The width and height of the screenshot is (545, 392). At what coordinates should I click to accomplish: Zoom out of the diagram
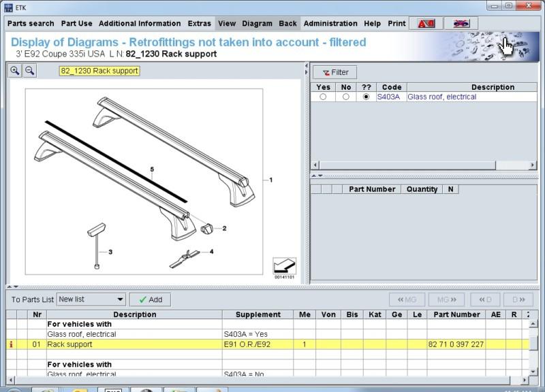click(x=30, y=71)
